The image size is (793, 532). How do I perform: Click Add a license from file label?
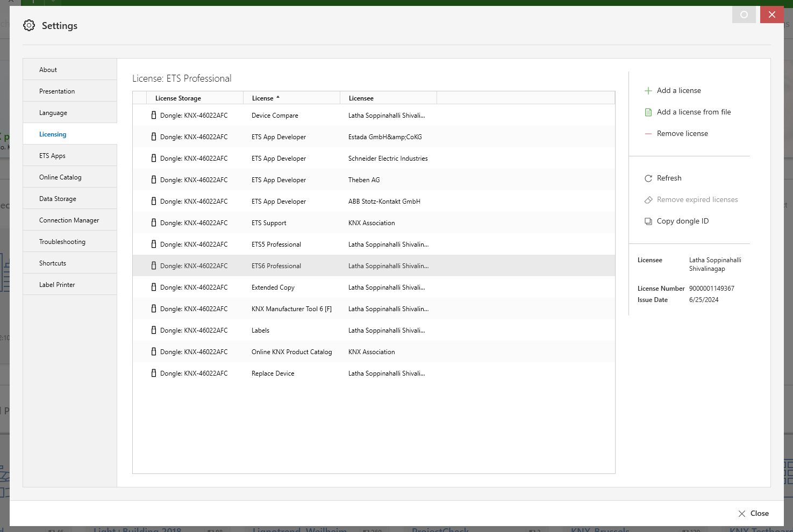pos(694,112)
